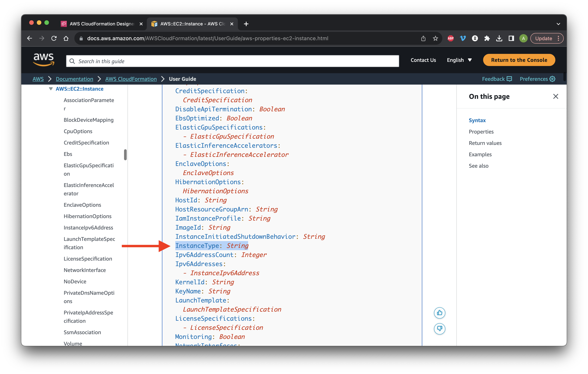Select CreditSpecification in sidebar

86,143
